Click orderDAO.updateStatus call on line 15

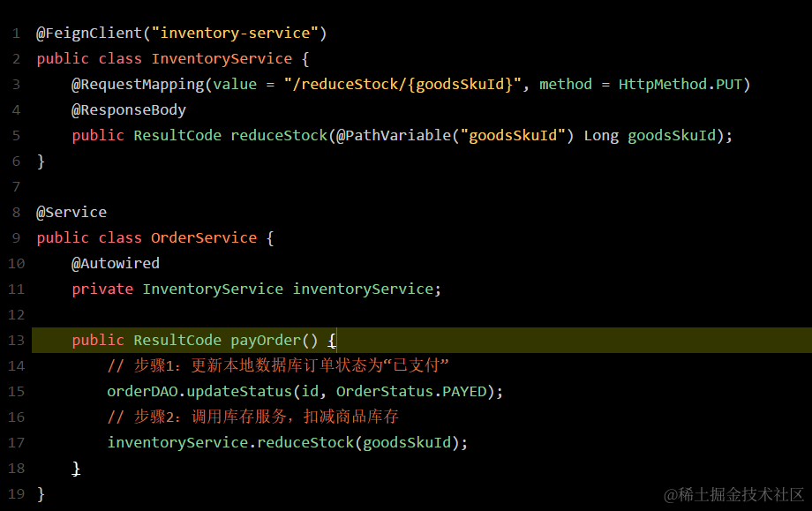(199, 391)
